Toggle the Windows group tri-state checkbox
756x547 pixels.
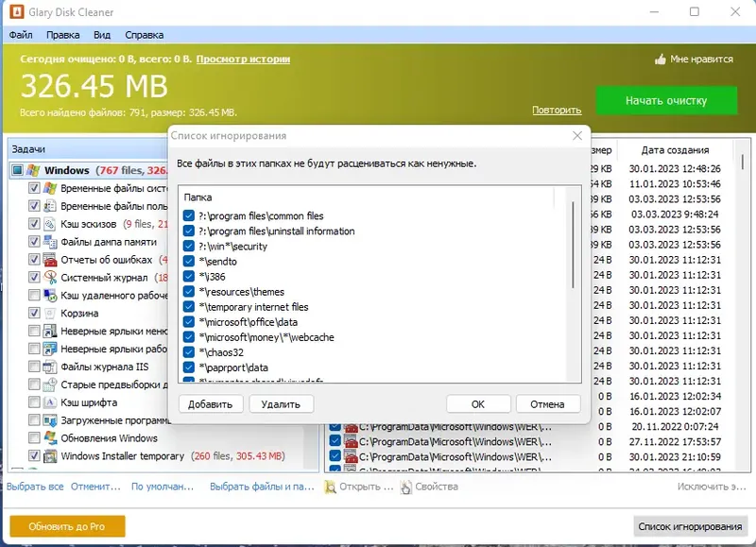click(x=17, y=170)
